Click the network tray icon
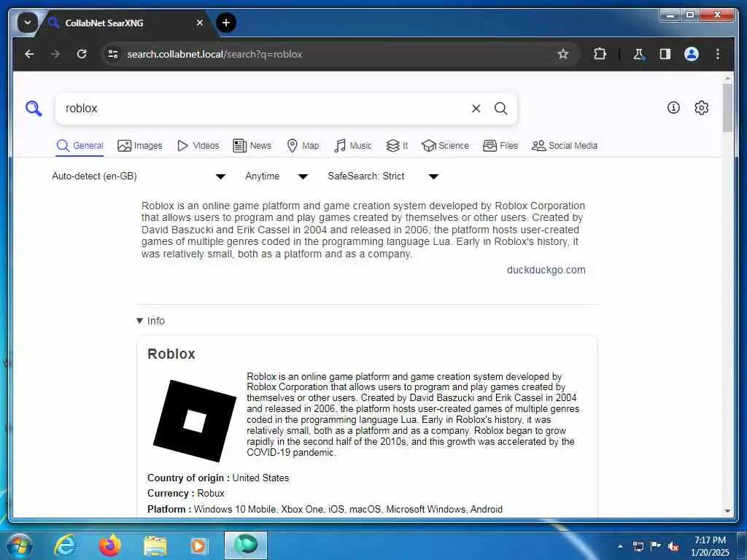The height and width of the screenshot is (560, 747). click(x=638, y=546)
